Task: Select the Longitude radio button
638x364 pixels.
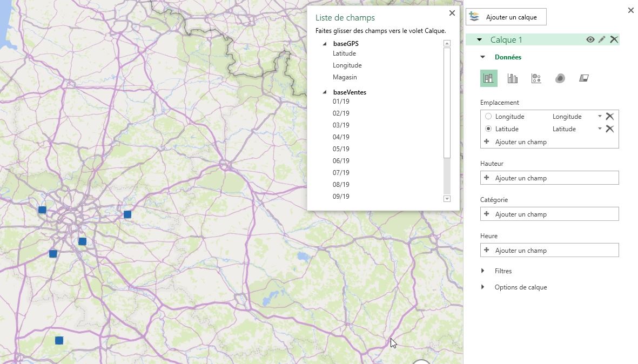Action: tap(488, 116)
